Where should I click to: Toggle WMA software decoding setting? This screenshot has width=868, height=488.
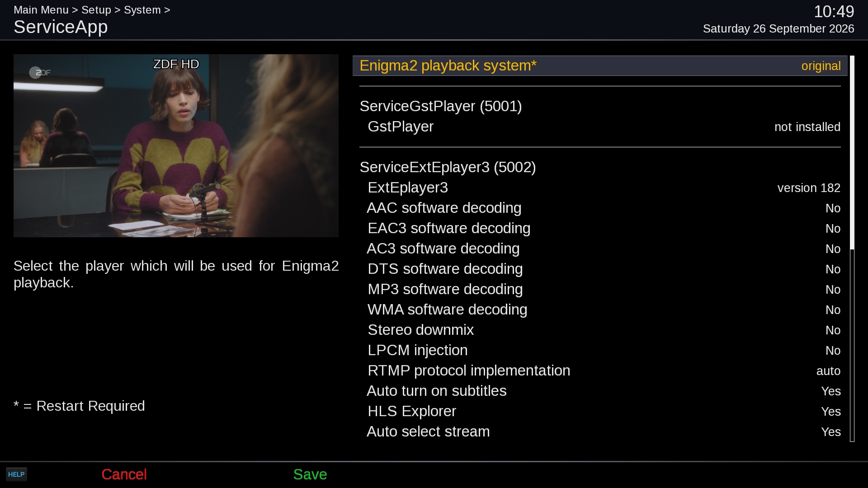pos(600,310)
